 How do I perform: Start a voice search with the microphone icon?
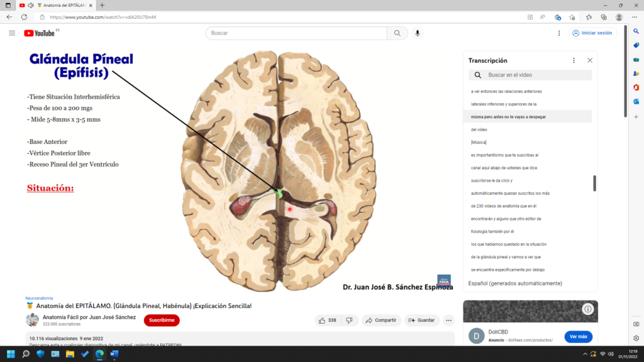coord(418,33)
